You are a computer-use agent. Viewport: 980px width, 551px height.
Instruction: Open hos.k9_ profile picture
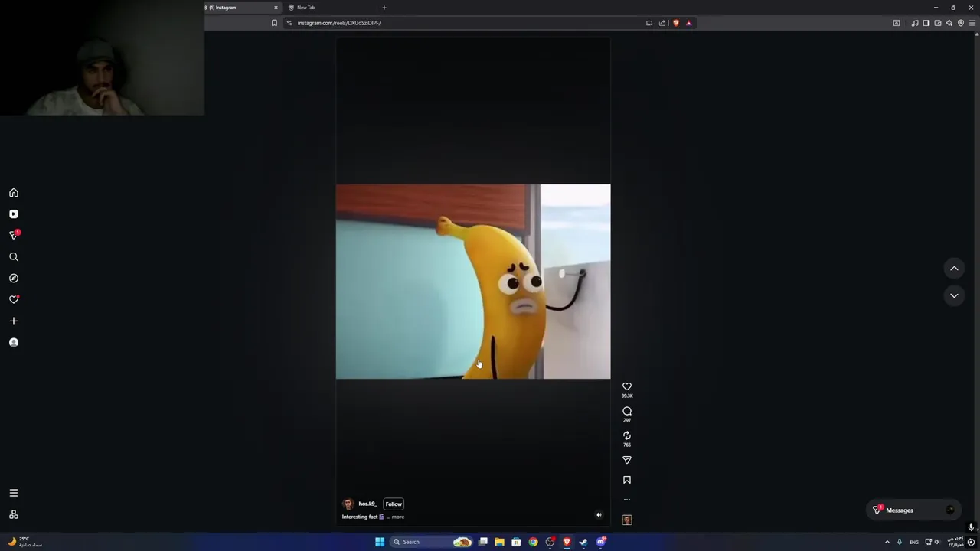pyautogui.click(x=348, y=504)
